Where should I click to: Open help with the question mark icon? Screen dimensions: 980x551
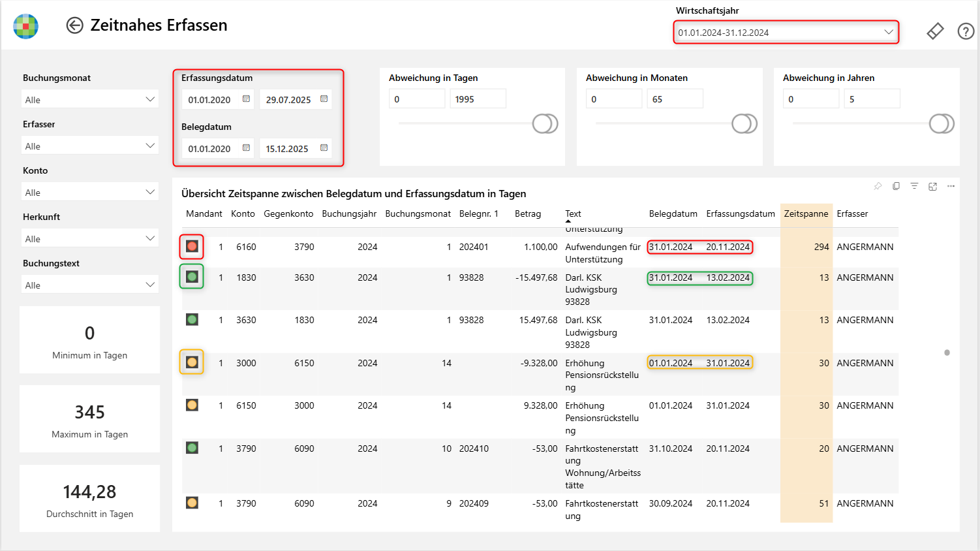[966, 31]
